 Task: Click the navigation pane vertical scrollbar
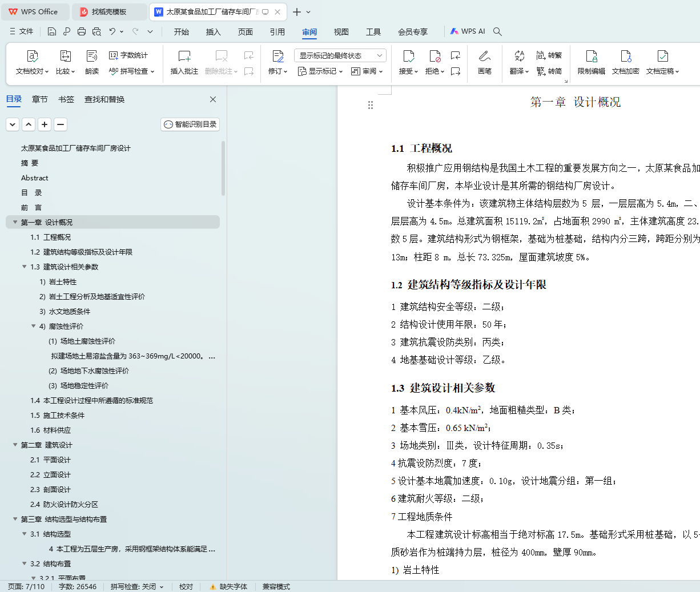click(223, 168)
